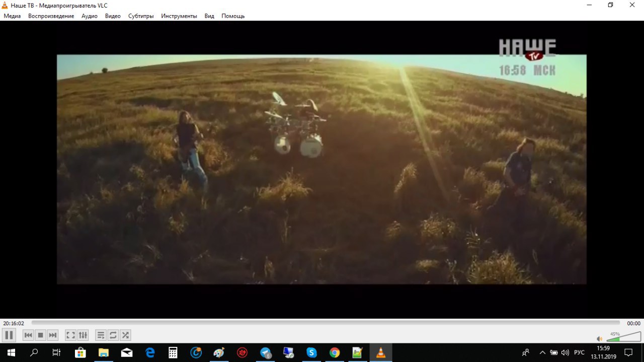Toggle fullscreen video mode

pyautogui.click(x=71, y=335)
